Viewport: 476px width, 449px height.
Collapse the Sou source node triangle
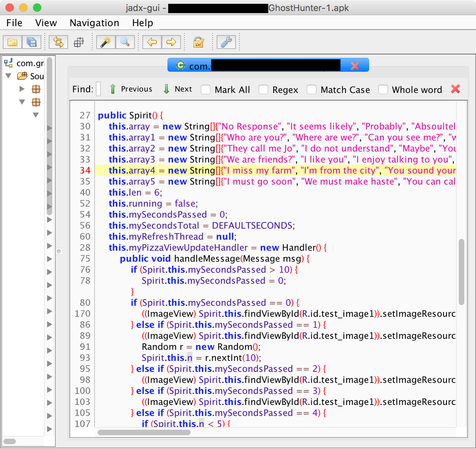tap(8, 75)
